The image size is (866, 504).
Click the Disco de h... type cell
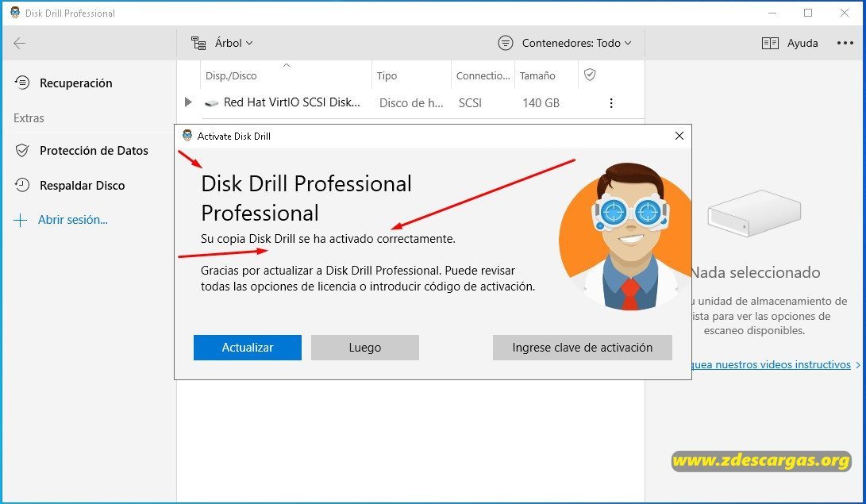(411, 103)
